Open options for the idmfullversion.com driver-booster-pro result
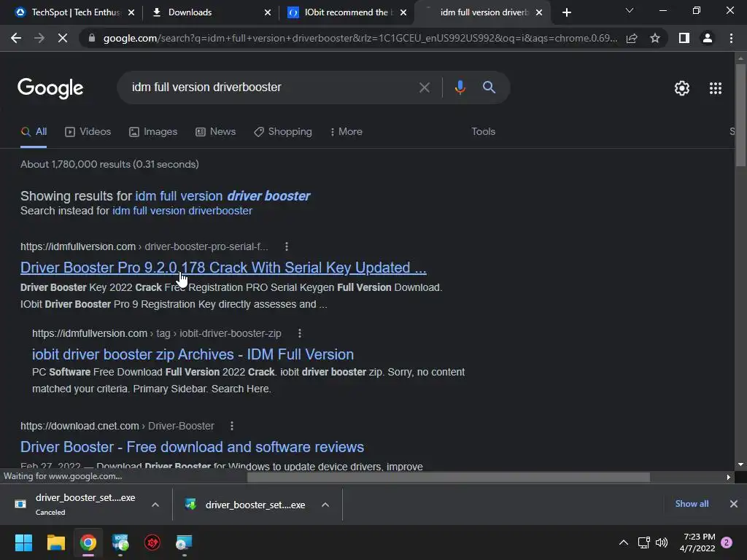 [x=286, y=246]
